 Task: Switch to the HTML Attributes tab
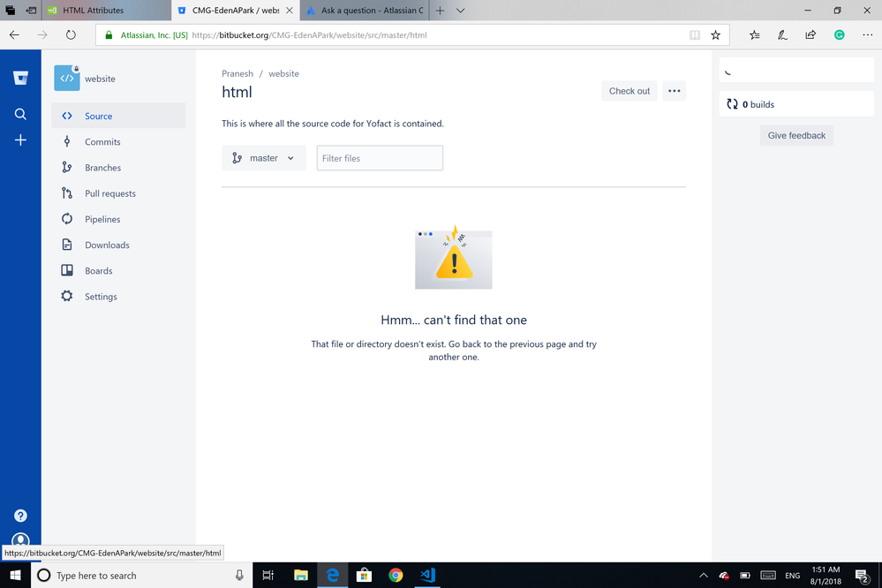coord(93,11)
